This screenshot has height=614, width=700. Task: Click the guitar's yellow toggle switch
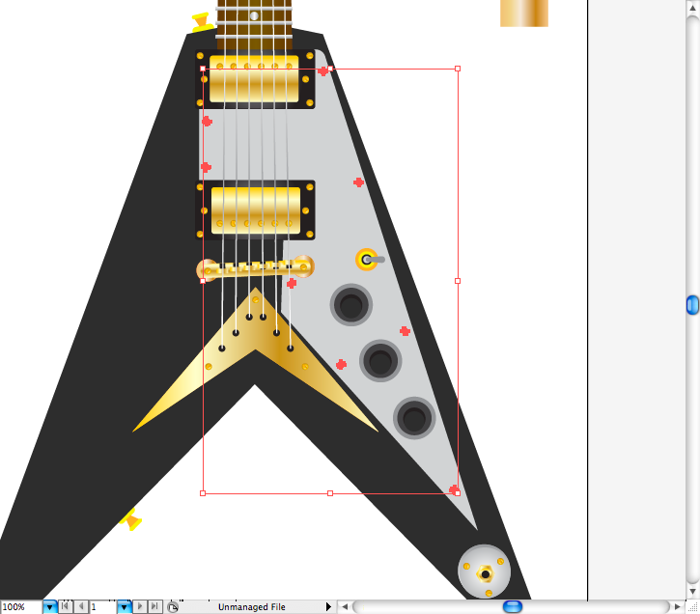pyautogui.click(x=367, y=259)
